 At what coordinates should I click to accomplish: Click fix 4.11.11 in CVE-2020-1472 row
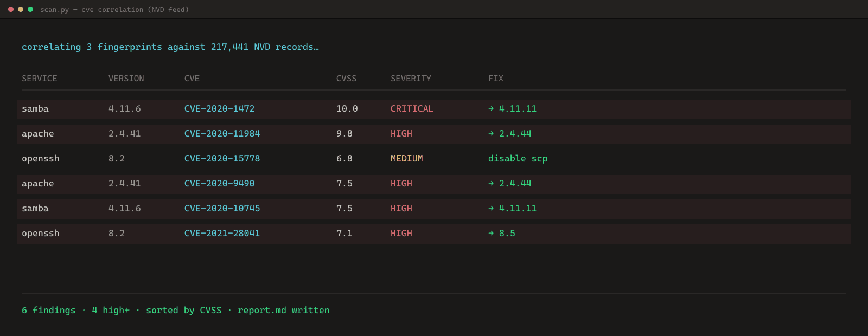pos(513,109)
